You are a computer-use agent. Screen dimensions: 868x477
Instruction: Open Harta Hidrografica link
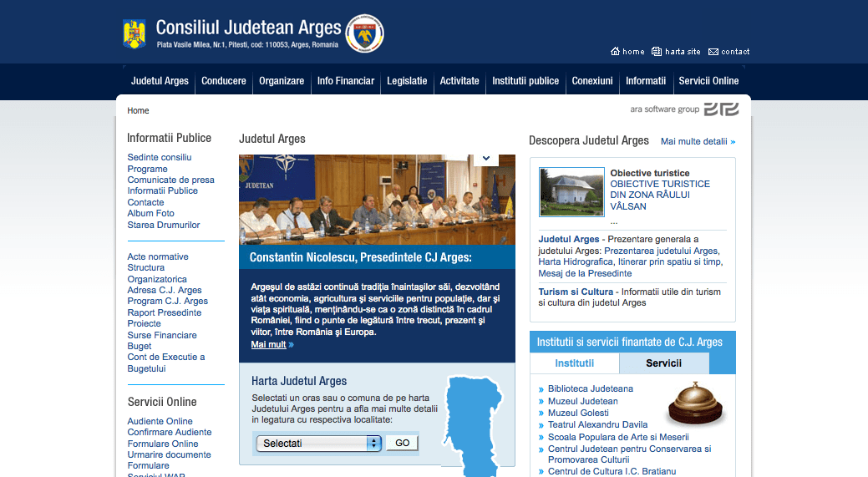[576, 261]
